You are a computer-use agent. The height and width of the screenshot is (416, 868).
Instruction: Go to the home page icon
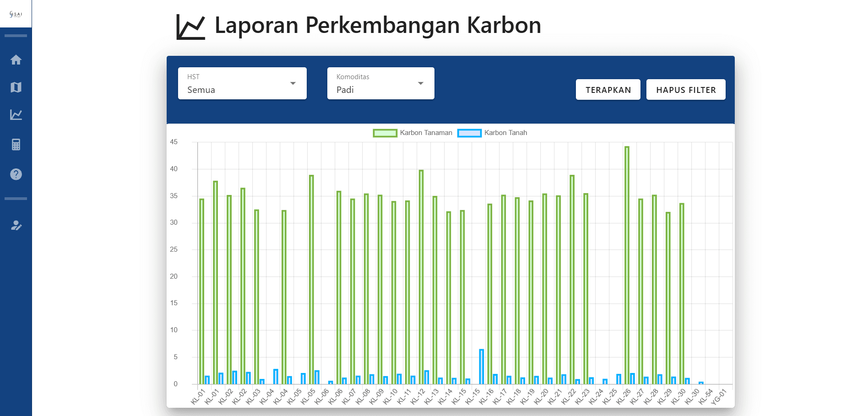point(16,60)
